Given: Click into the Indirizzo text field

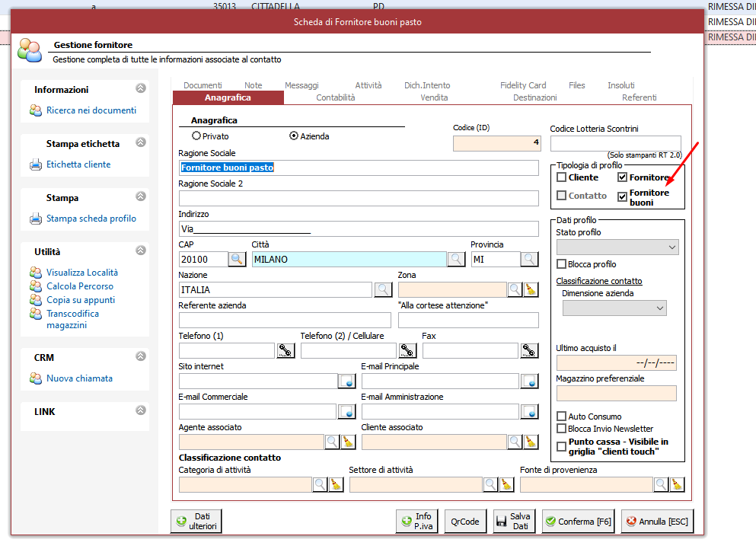Looking at the screenshot, I should click(x=358, y=228).
